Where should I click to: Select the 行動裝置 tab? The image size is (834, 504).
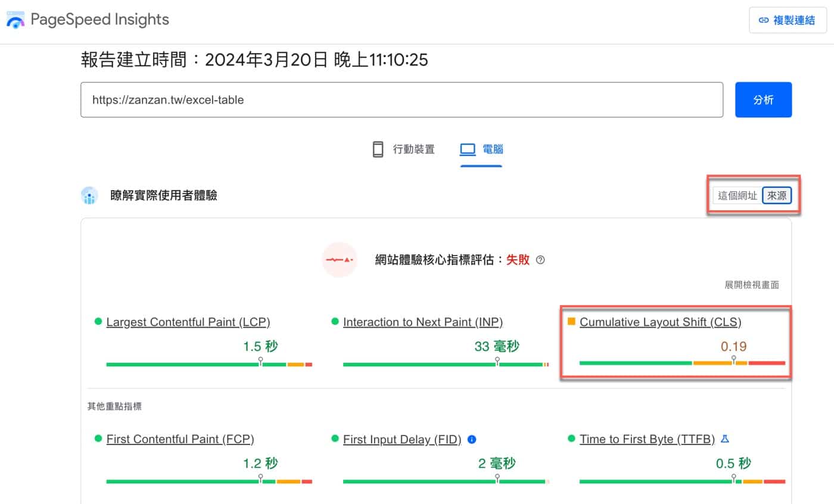click(x=403, y=149)
